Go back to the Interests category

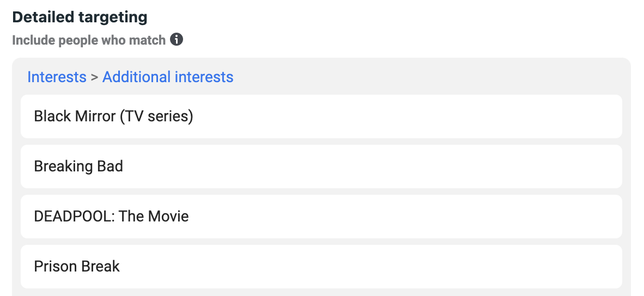(57, 77)
